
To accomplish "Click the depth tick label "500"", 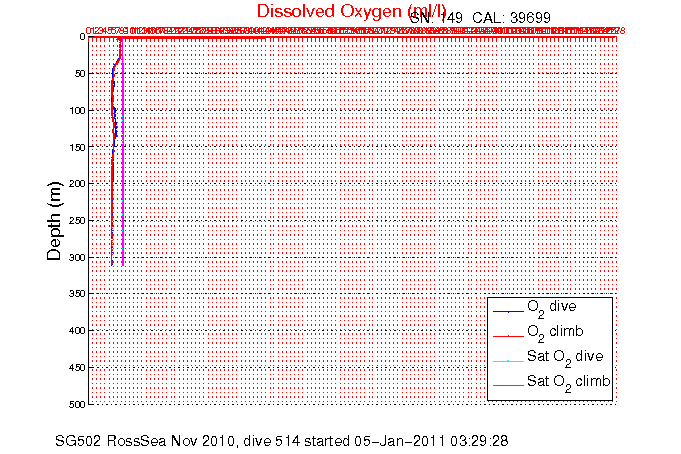I will coord(77,404).
